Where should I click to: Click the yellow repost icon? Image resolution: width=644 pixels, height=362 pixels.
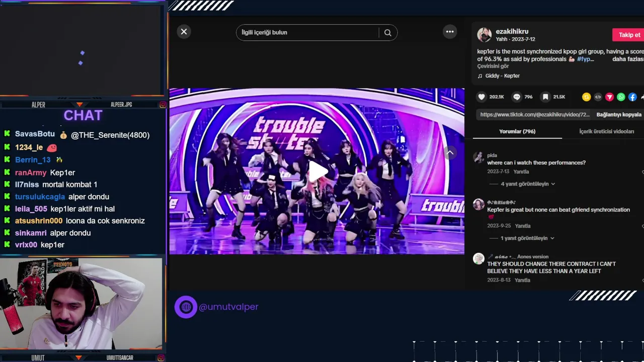[x=586, y=97]
